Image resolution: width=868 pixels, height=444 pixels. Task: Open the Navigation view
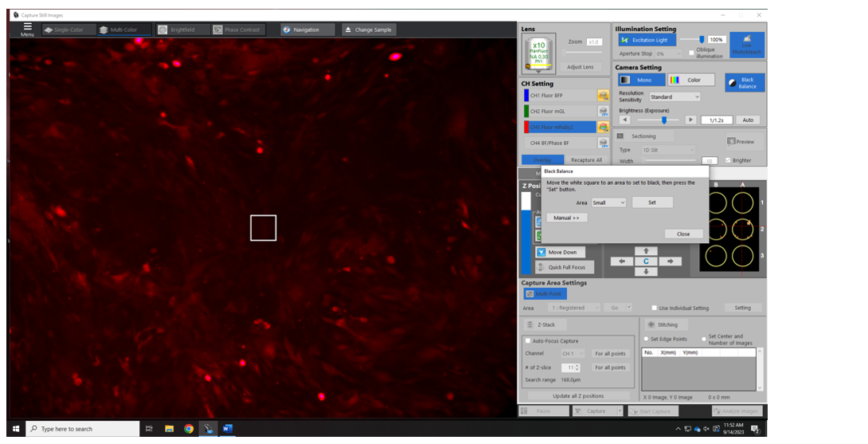(307, 30)
